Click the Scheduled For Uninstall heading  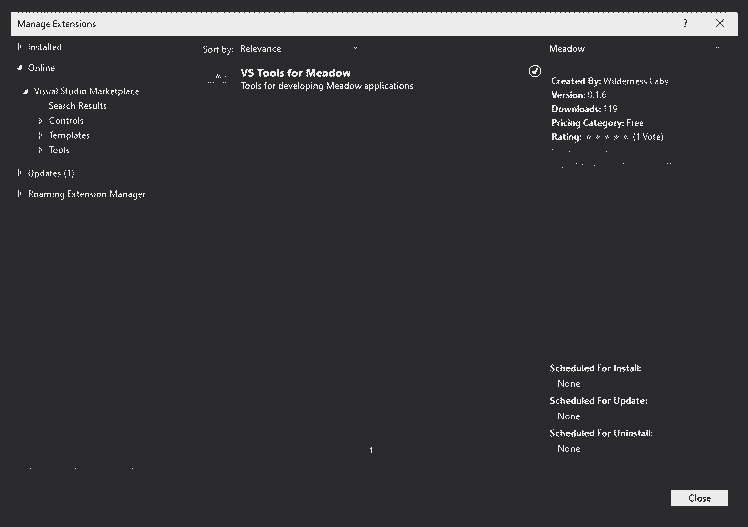tap(601, 433)
